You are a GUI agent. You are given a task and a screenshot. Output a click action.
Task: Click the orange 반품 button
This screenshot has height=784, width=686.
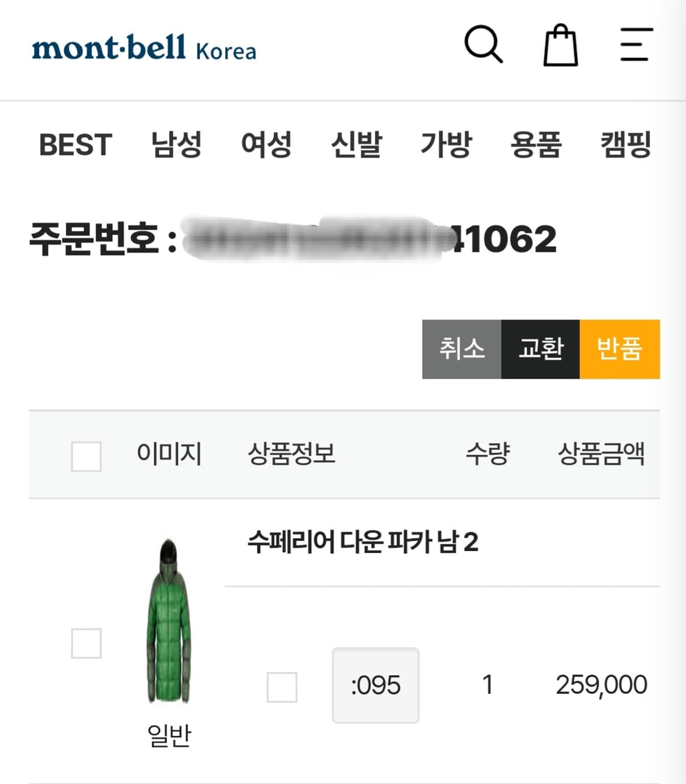[x=620, y=349]
